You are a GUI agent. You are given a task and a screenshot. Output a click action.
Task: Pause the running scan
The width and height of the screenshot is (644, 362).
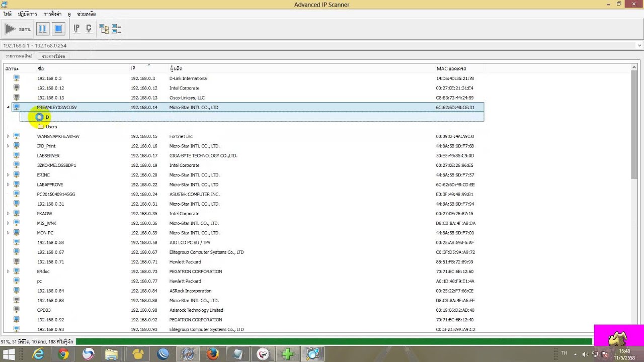coord(43,29)
